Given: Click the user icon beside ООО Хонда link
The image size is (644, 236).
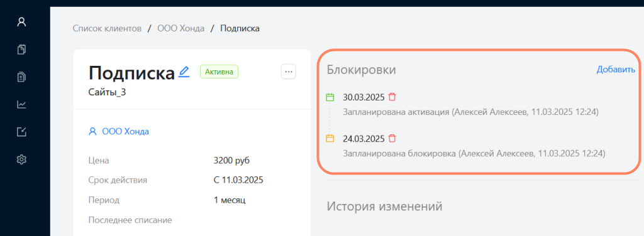Looking at the screenshot, I should point(93,132).
